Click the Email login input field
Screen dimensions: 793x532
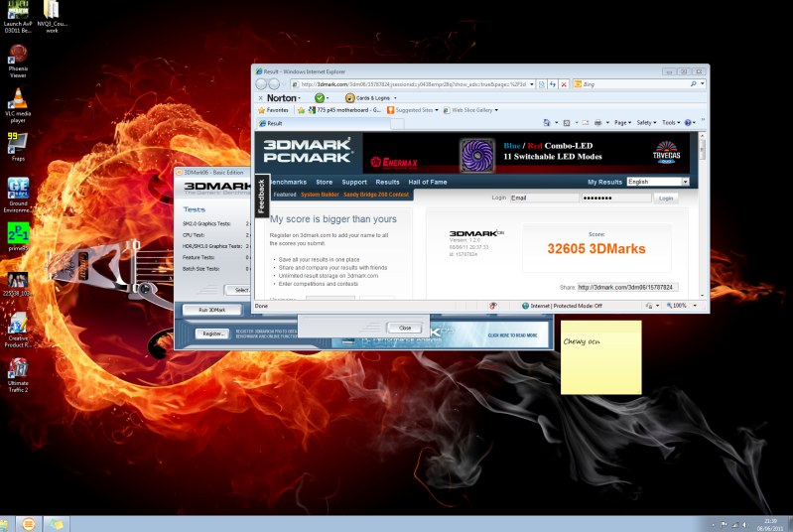tap(544, 199)
